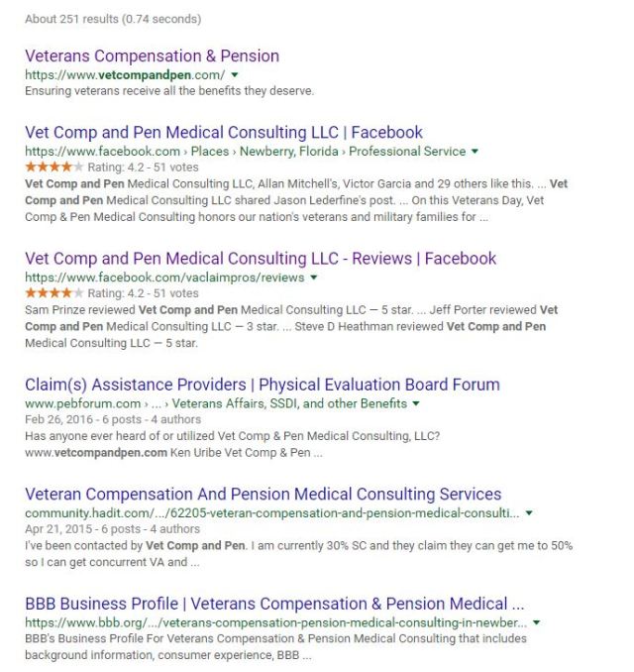
Task: Expand dropdown arrow beside facebook.com/vaclaimpros/reviews URL
Action: pyautogui.click(x=314, y=278)
